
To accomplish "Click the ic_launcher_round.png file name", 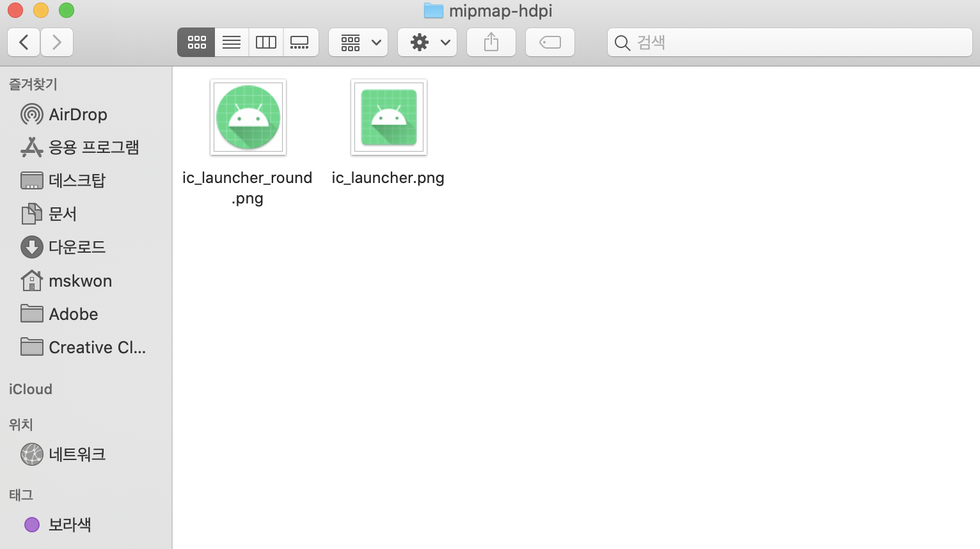I will tap(248, 187).
